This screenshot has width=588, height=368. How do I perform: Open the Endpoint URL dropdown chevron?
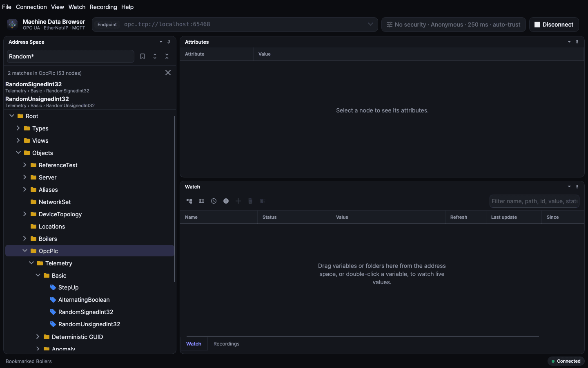tap(370, 24)
